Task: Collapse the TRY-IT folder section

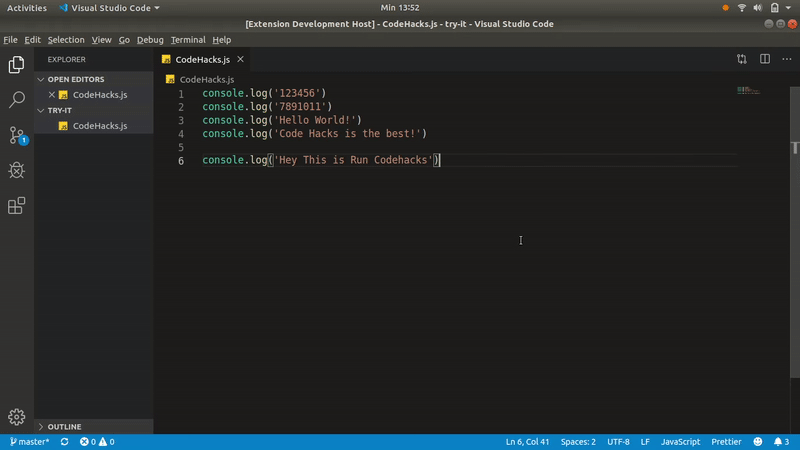Action: 94,110
